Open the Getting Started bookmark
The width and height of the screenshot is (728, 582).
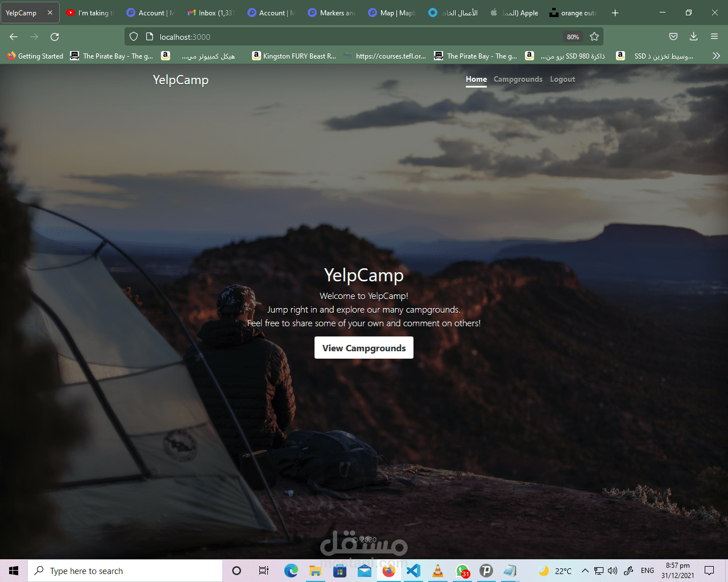(x=35, y=56)
